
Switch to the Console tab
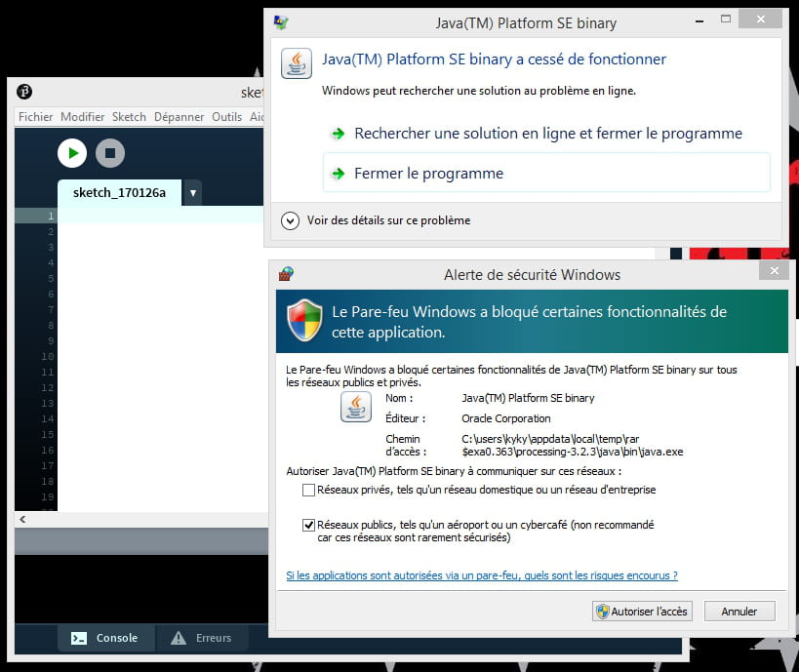click(106, 638)
